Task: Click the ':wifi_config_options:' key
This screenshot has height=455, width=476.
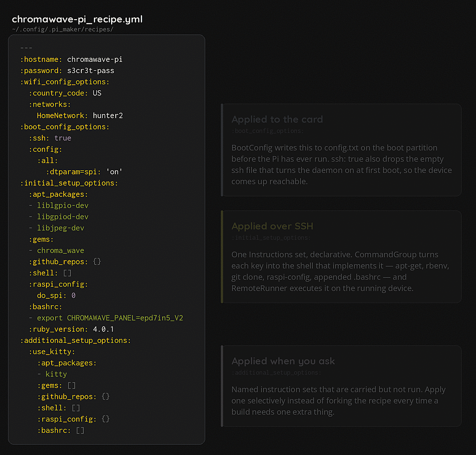Action: point(65,82)
